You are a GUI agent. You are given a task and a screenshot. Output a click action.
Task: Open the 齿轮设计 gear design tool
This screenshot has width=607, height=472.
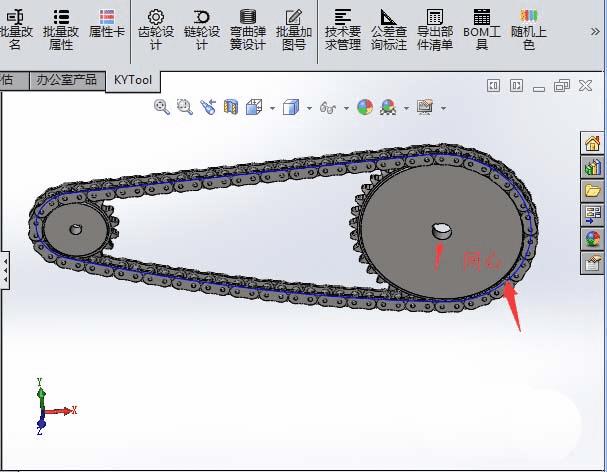[155, 29]
